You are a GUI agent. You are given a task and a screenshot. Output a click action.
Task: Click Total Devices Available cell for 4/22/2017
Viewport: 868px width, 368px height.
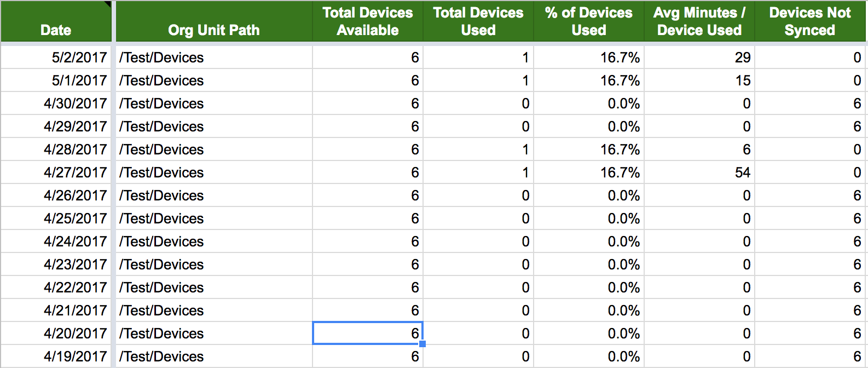[367, 287]
